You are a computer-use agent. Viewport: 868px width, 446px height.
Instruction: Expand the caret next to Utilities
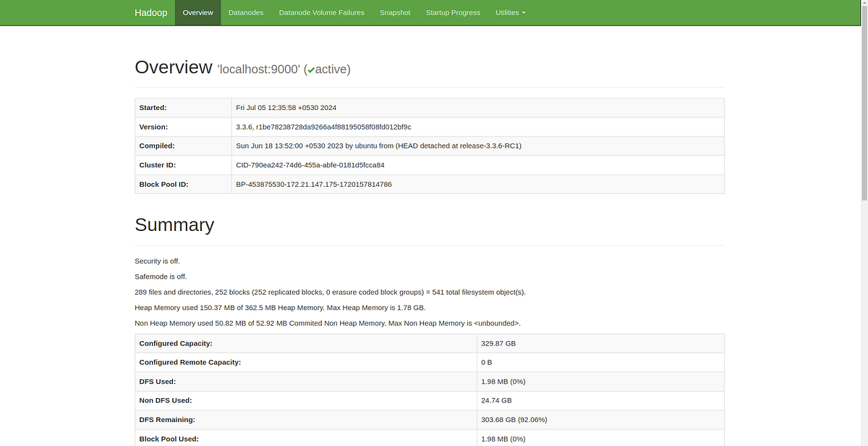(x=525, y=12)
